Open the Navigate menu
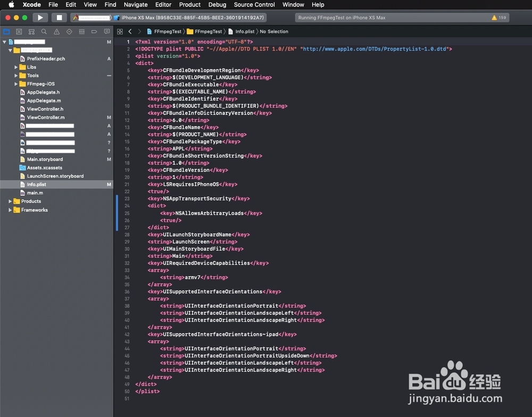 click(x=136, y=4)
